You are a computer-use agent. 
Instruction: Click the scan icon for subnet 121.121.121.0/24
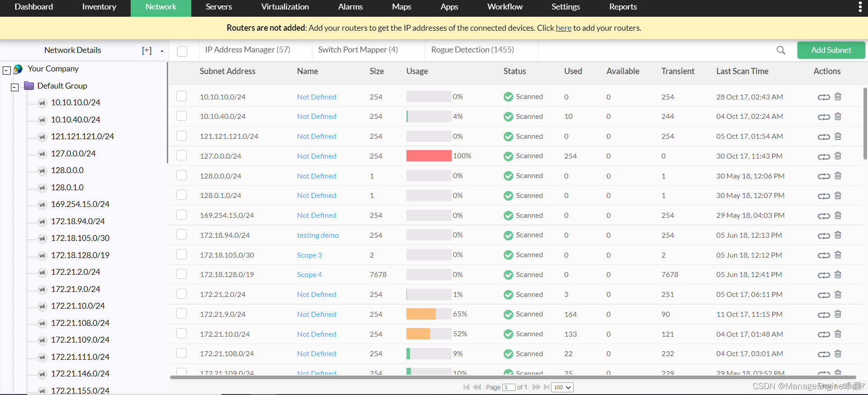point(824,137)
